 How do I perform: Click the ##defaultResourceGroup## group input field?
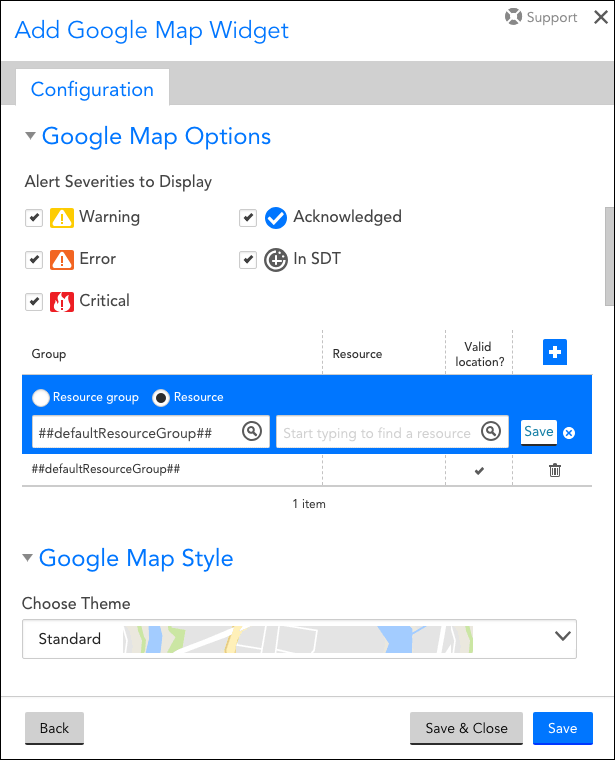click(x=151, y=431)
